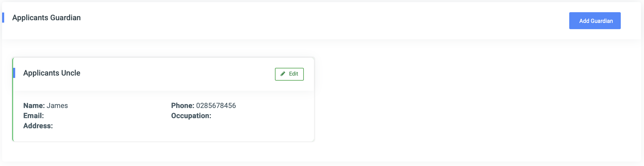Image resolution: width=644 pixels, height=166 pixels.
Task: Click the pencil icon in Edit button
Action: click(283, 74)
